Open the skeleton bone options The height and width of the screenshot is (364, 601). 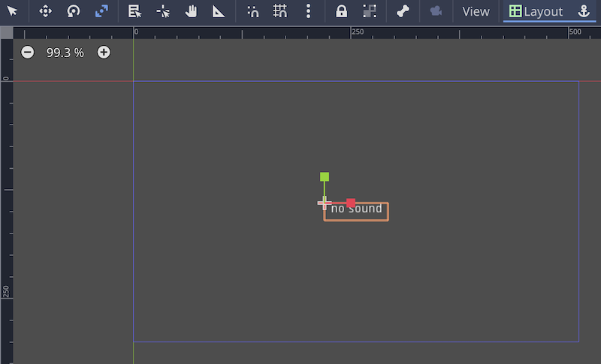tap(402, 11)
